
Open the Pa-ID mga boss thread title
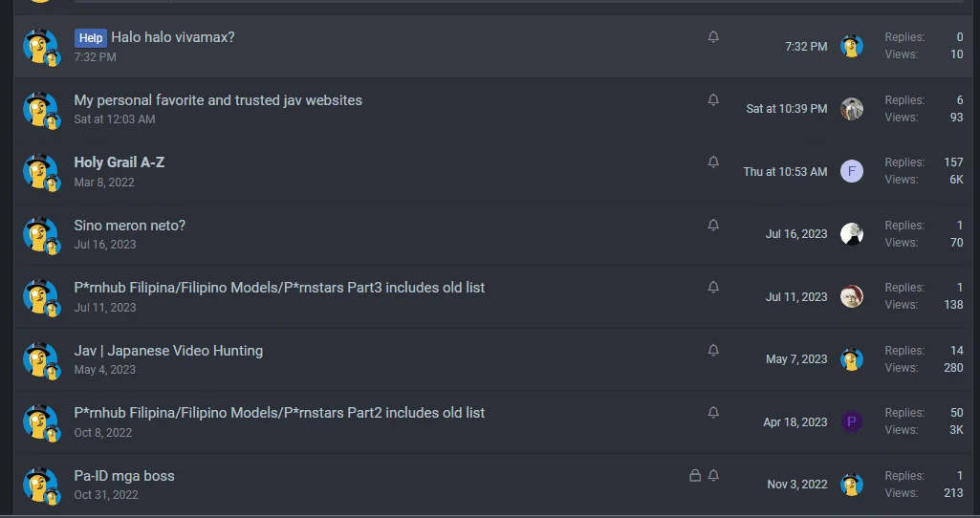pos(124,476)
